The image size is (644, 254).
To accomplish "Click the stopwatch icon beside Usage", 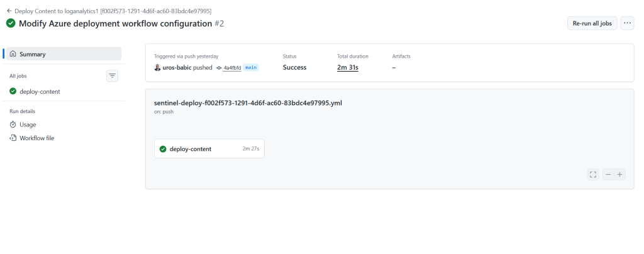I will [x=13, y=124].
